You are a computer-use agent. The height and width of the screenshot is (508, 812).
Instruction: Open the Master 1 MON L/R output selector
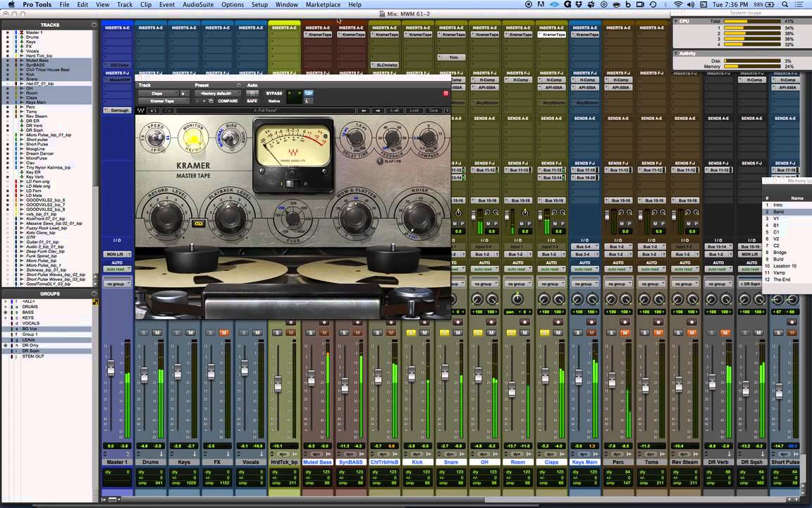(117, 255)
